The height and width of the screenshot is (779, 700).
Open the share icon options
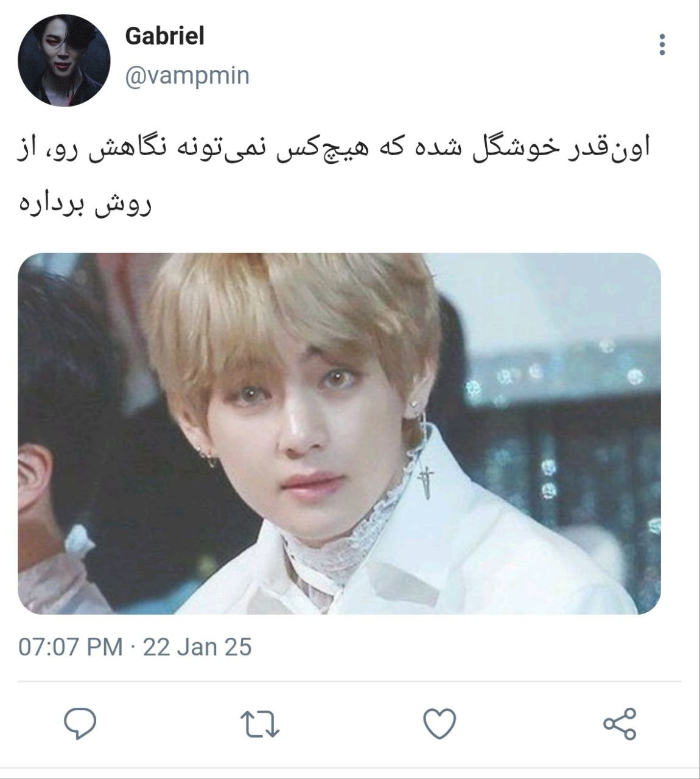coord(620,724)
